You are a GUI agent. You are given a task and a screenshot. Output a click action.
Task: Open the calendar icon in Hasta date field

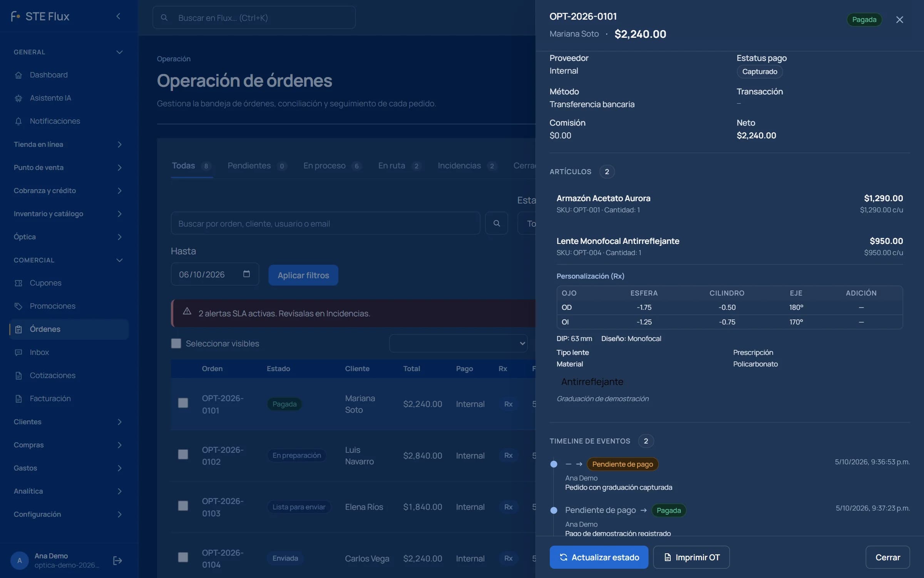(x=246, y=274)
